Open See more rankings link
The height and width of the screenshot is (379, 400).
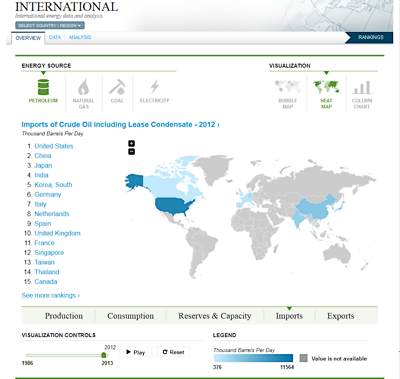[50, 295]
